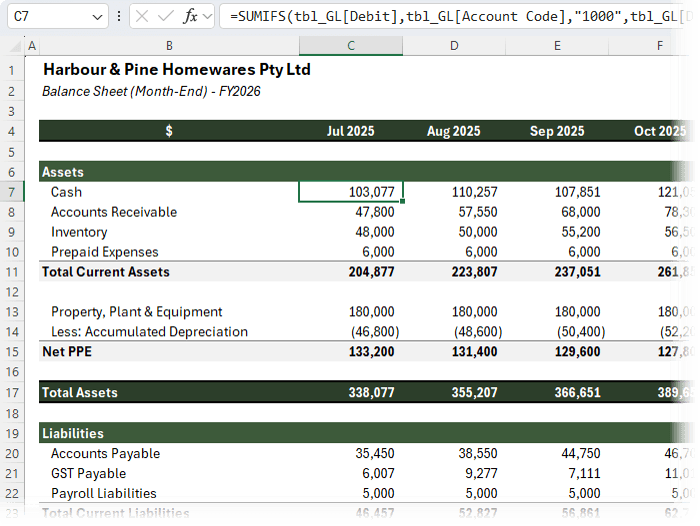
Task: Expand the dropdown next to fx
Action: (207, 17)
